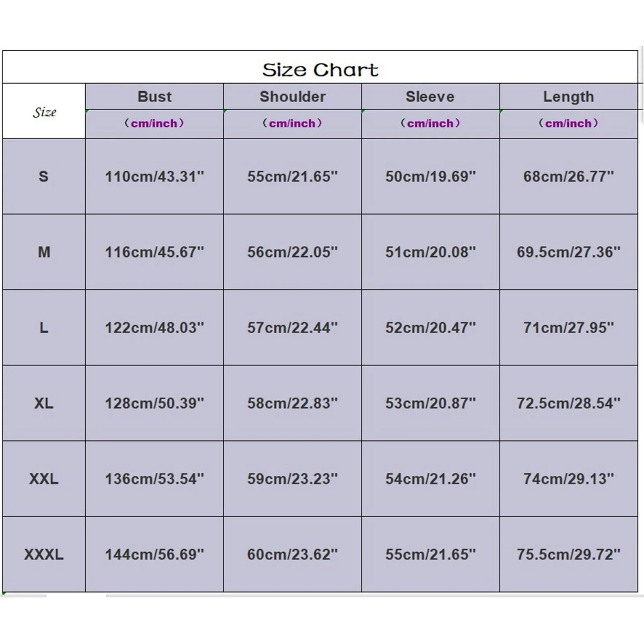Click the XXXL sleeve measurement cell
Viewport: 644px width, 644px height.
tap(430, 554)
